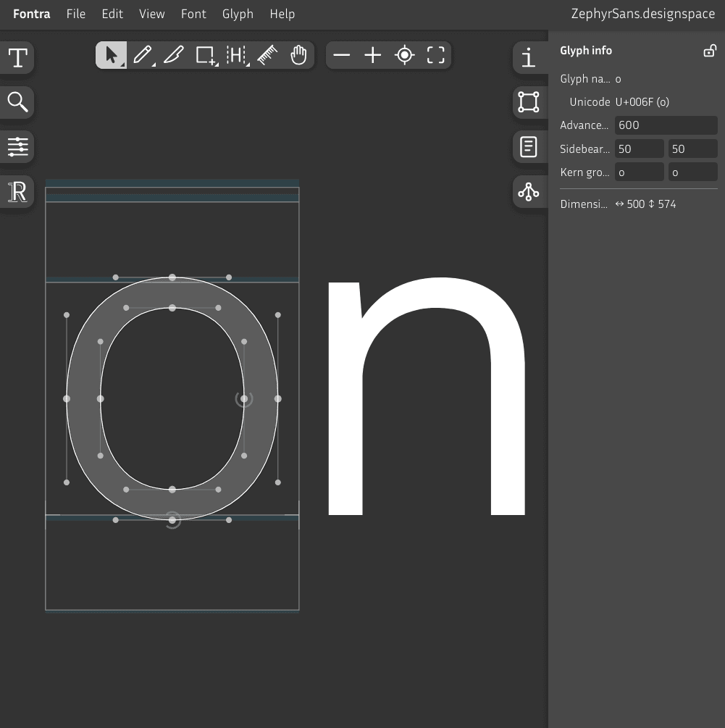Image resolution: width=725 pixels, height=728 pixels.
Task: Open the Text entry sidebar panel
Action: tap(17, 58)
